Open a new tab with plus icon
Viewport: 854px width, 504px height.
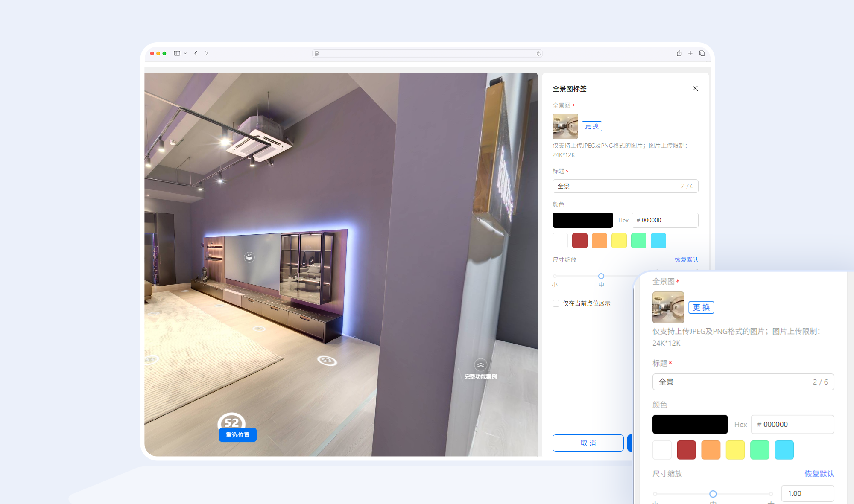point(690,53)
